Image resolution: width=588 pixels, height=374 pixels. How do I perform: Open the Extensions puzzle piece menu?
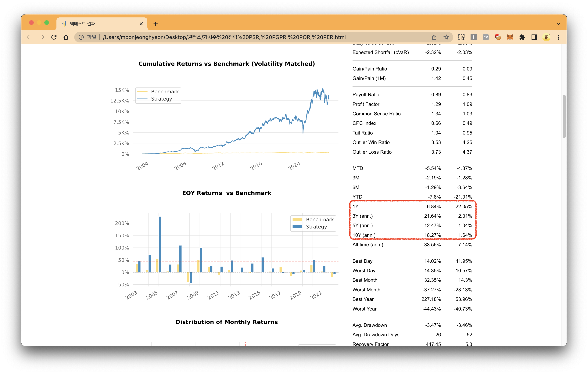coord(522,37)
